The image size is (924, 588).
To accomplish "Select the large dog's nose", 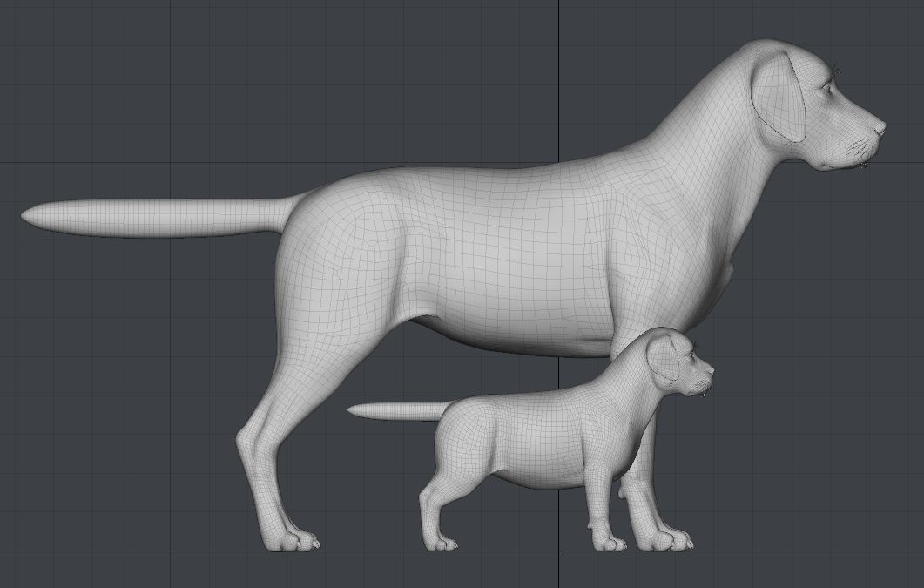I will coord(880,128).
